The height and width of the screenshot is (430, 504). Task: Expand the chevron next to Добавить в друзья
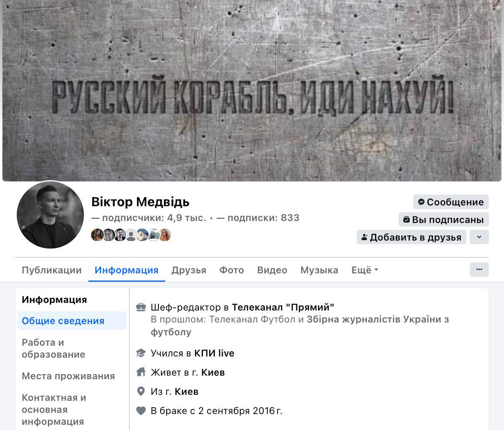click(479, 237)
